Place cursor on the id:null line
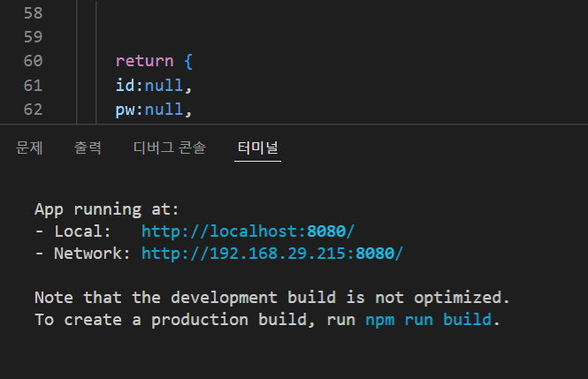 153,86
